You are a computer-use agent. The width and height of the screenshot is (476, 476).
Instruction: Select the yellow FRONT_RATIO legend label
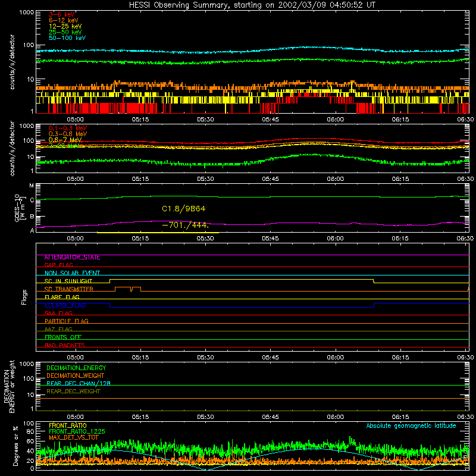pyautogui.click(x=68, y=425)
